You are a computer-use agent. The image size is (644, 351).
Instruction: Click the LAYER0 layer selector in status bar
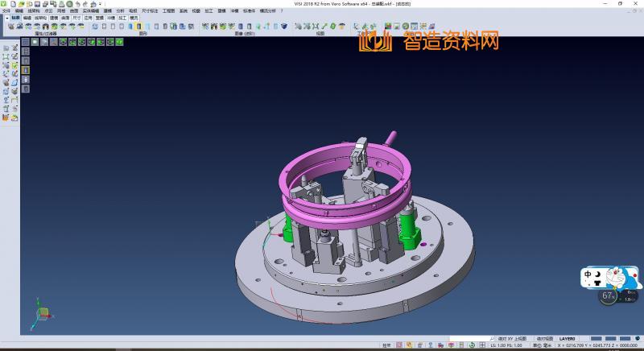[x=567, y=338]
